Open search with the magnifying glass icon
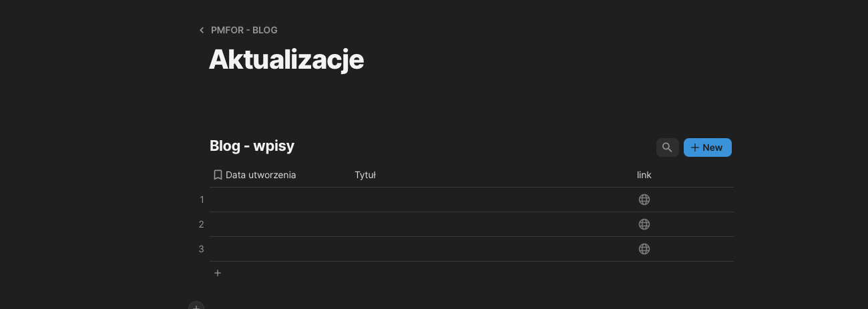Image resolution: width=868 pixels, height=309 pixels. [667, 147]
